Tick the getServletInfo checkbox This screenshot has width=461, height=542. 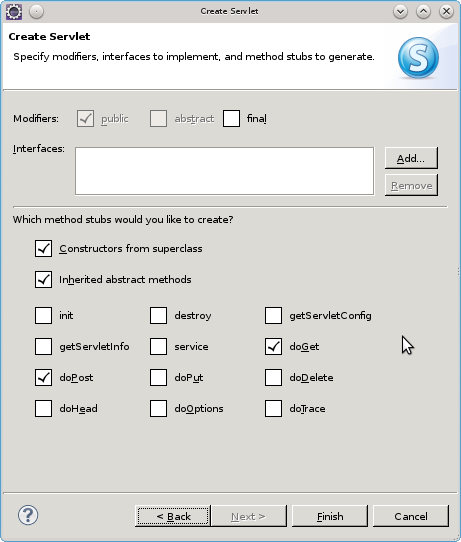(x=43, y=346)
